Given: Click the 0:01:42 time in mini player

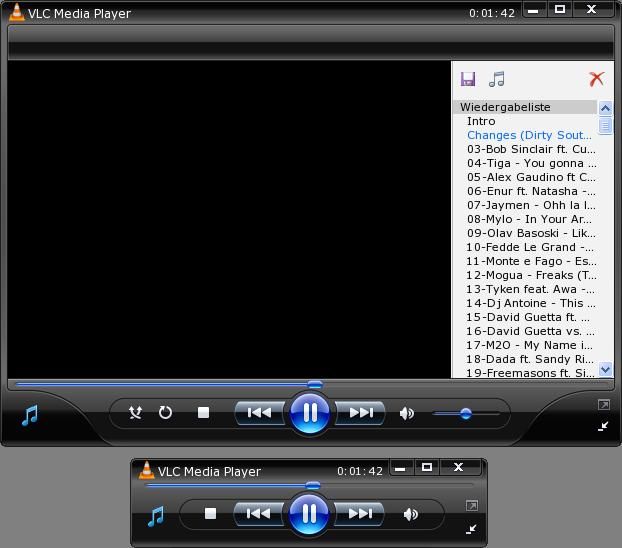Looking at the screenshot, I should (x=360, y=471).
